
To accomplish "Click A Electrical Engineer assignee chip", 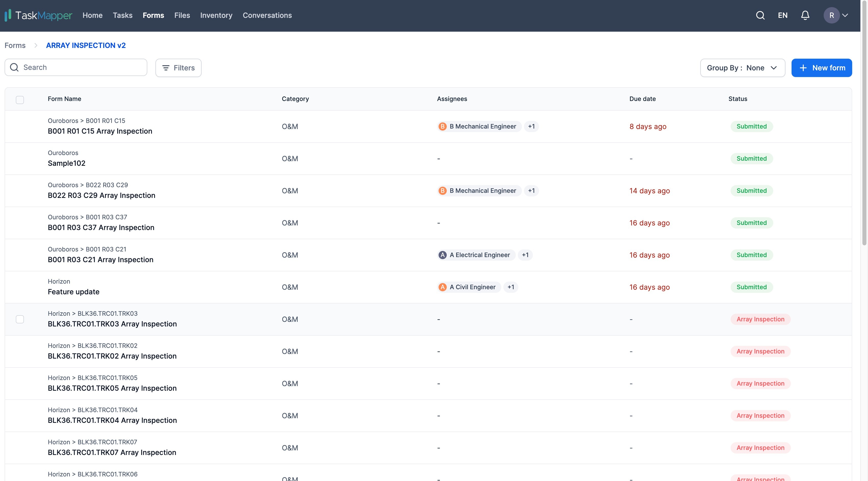I will (x=476, y=255).
